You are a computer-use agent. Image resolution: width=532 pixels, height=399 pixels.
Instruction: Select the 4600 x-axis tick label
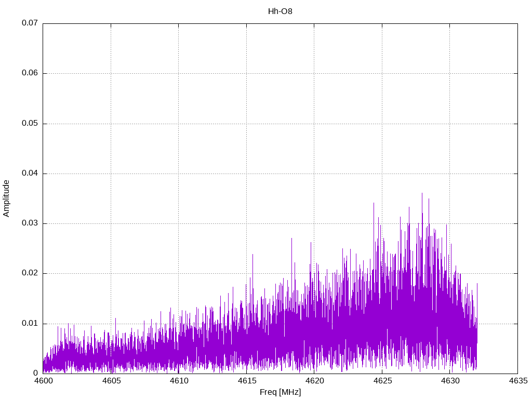[x=43, y=381]
